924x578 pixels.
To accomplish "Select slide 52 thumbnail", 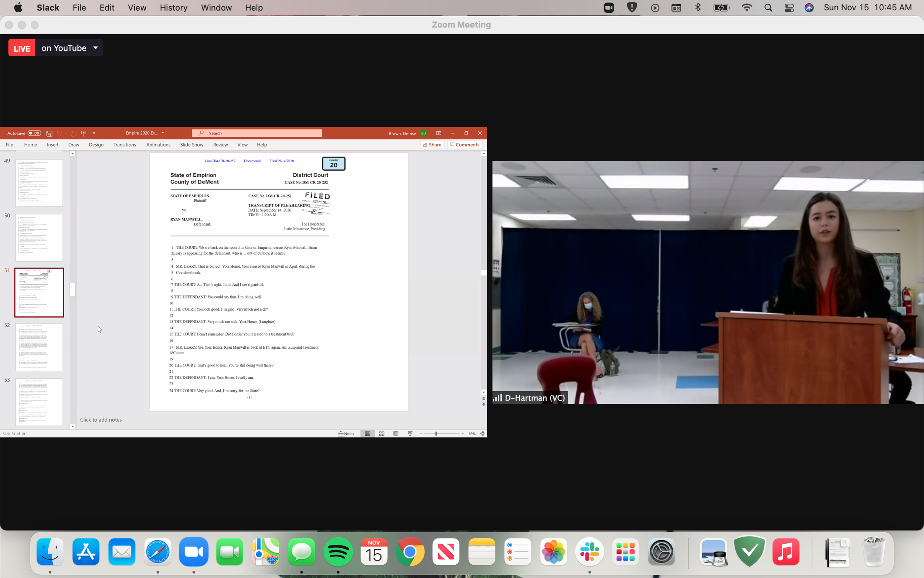I will pos(39,347).
